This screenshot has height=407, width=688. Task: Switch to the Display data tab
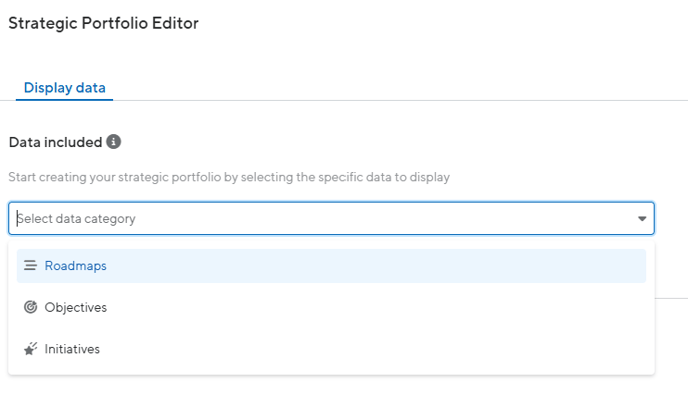(x=64, y=88)
